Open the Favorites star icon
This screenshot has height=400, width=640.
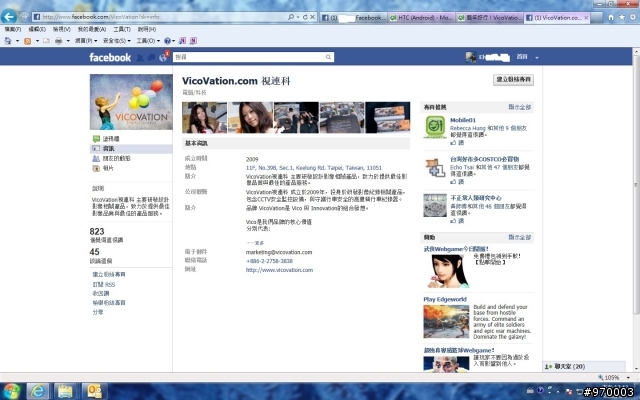(x=622, y=17)
